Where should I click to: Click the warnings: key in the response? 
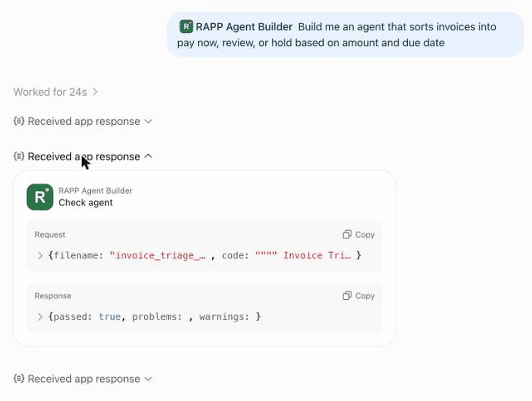click(x=224, y=317)
